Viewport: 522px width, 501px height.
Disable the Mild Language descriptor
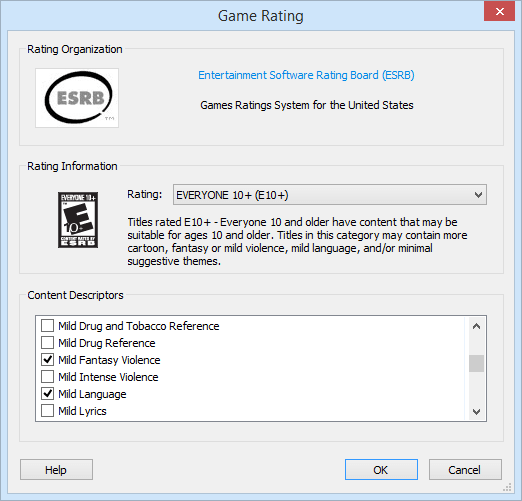pyautogui.click(x=47, y=394)
